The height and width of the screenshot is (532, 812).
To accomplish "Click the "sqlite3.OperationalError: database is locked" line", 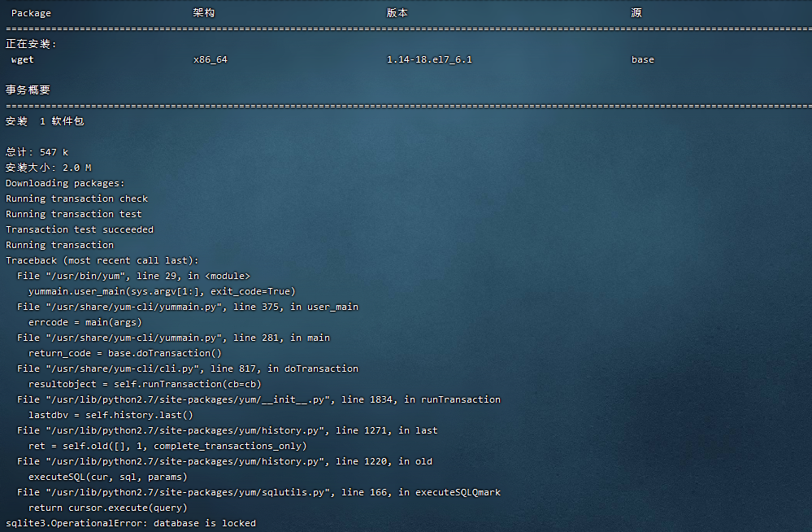I will pos(131,523).
